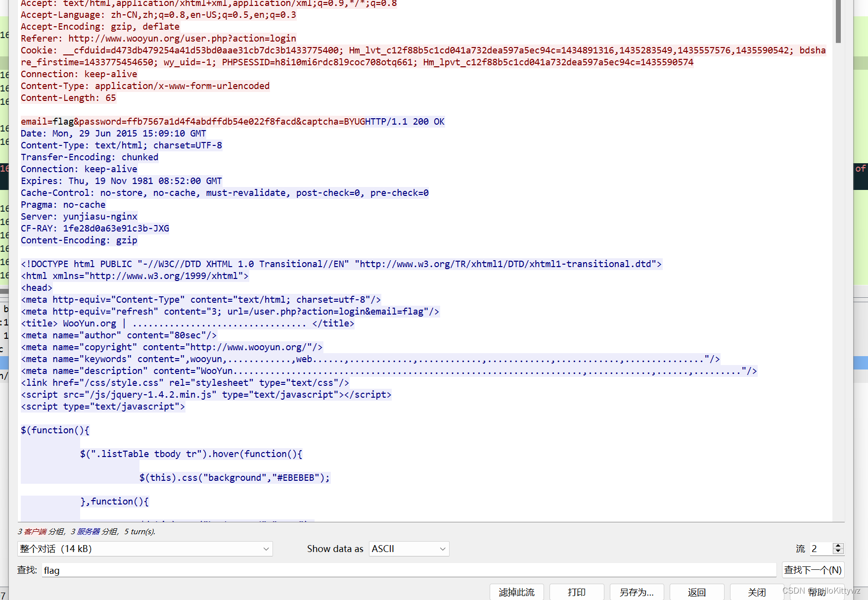The width and height of the screenshot is (868, 600).
Task: Click the 另存为... save as button
Action: tap(637, 592)
